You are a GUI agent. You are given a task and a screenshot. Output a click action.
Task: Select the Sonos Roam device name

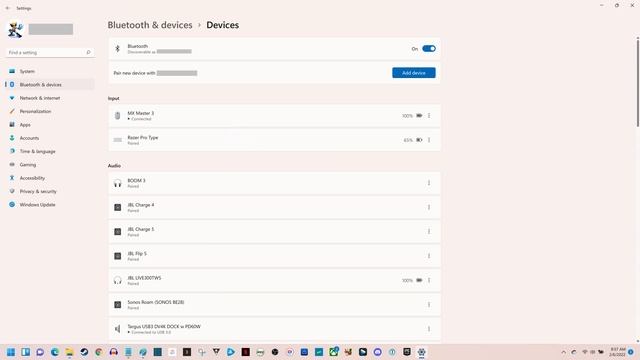click(x=156, y=302)
